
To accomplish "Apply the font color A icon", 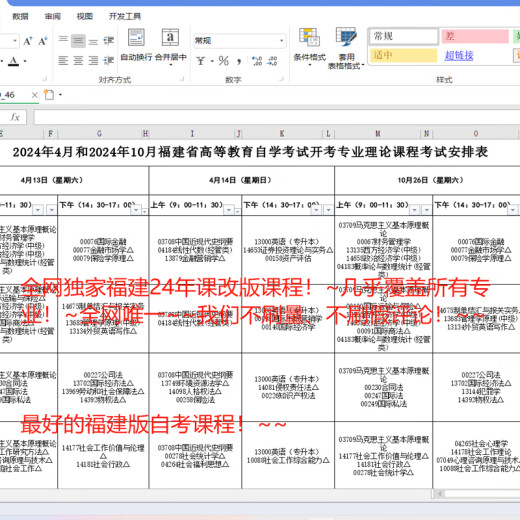I will click(13, 61).
